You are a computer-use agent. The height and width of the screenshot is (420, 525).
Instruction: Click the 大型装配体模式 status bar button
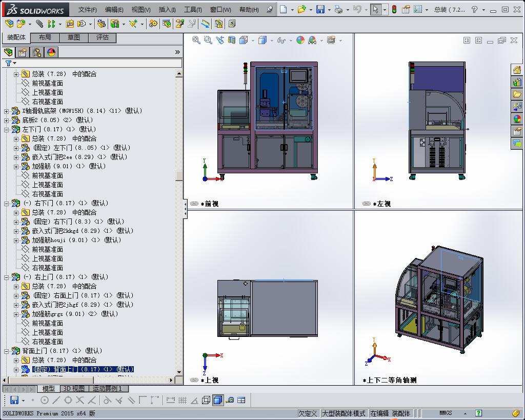coord(344,413)
